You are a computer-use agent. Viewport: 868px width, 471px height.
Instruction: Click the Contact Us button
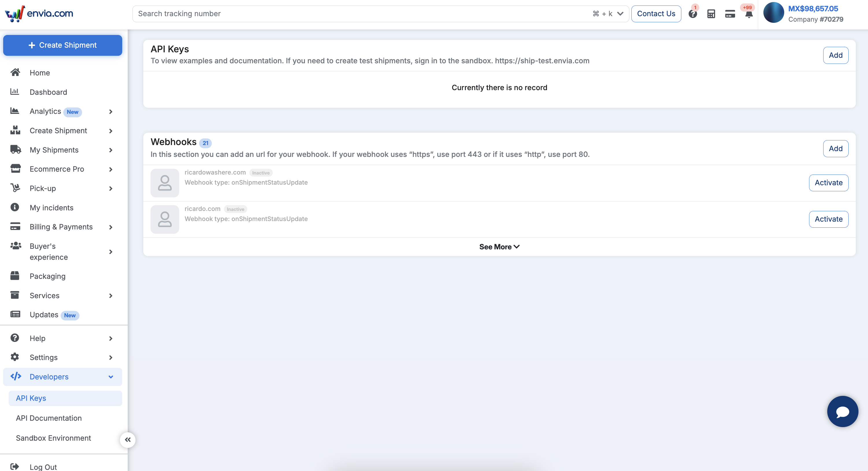click(x=656, y=14)
